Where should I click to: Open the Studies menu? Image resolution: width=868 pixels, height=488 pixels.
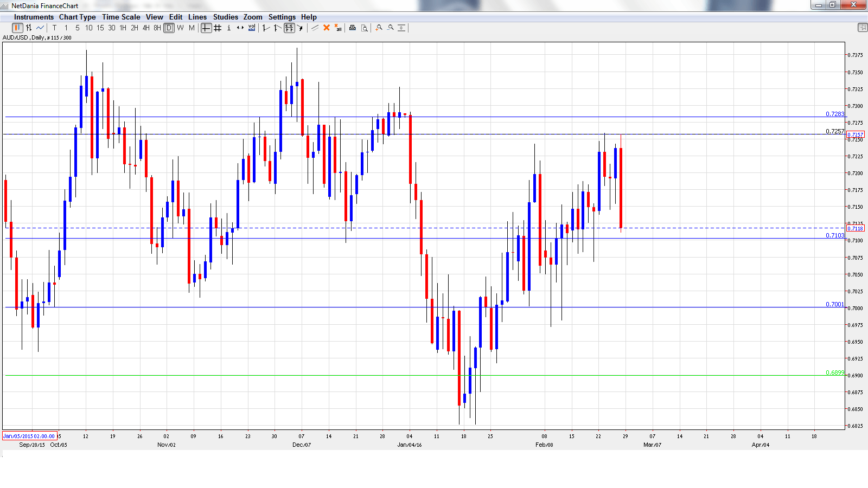(x=225, y=17)
